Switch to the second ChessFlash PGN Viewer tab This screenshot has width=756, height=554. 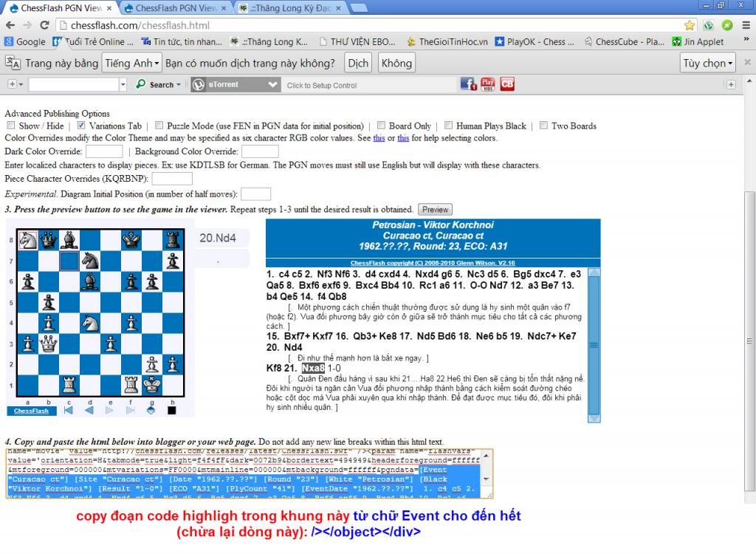pyautogui.click(x=176, y=8)
